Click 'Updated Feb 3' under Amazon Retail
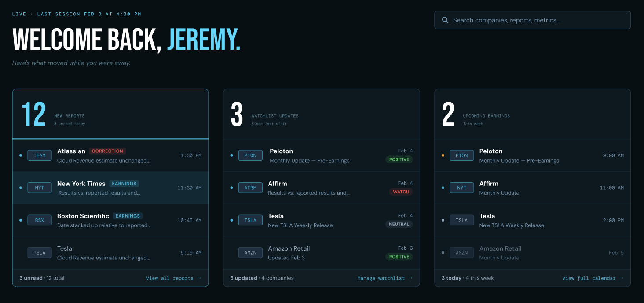 286,258
